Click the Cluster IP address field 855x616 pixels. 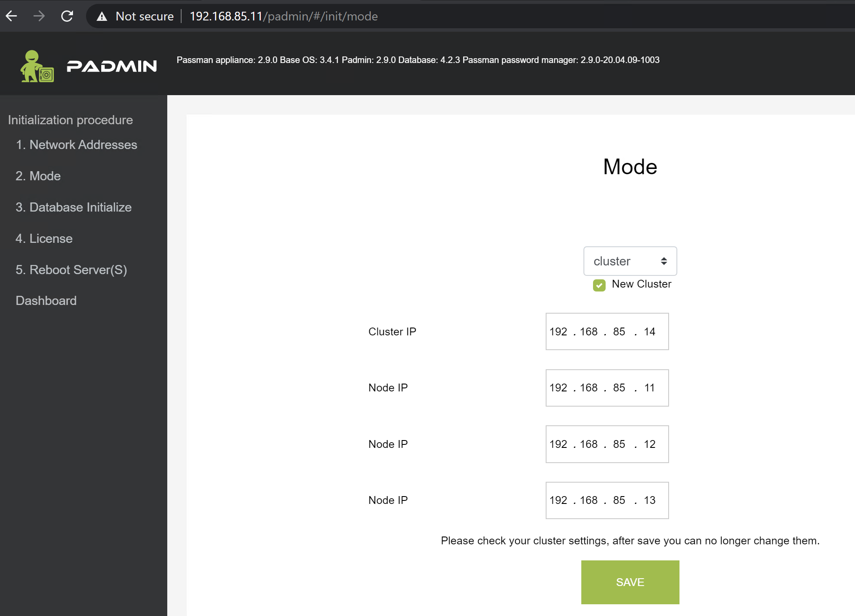(607, 331)
